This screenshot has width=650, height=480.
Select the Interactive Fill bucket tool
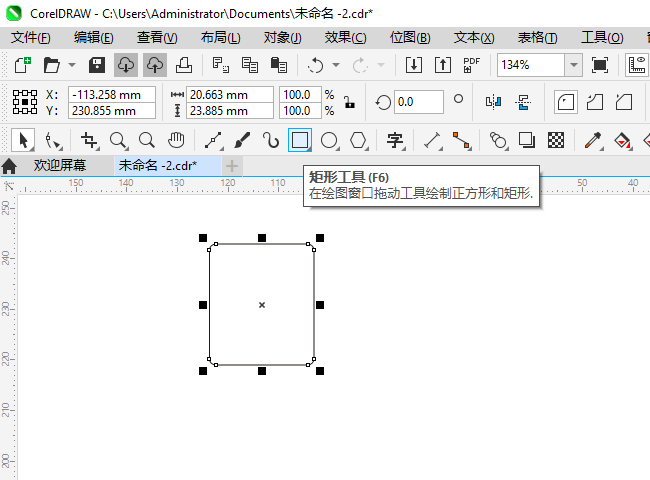(623, 141)
